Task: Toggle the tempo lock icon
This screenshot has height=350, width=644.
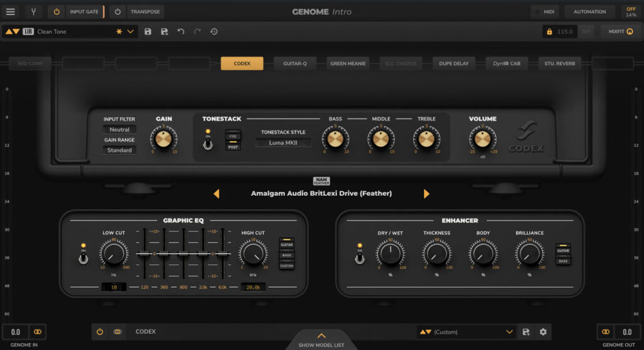Action: (x=549, y=31)
